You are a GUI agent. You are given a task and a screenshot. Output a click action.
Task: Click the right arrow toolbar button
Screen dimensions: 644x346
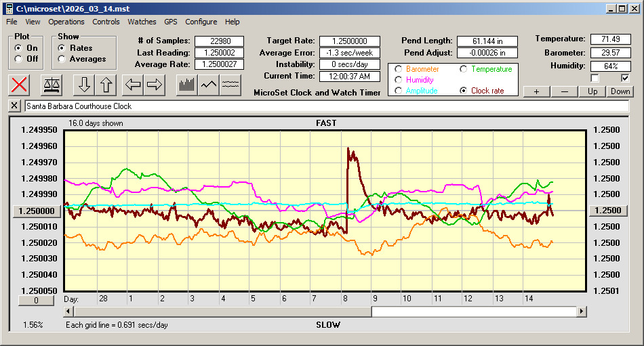click(155, 85)
